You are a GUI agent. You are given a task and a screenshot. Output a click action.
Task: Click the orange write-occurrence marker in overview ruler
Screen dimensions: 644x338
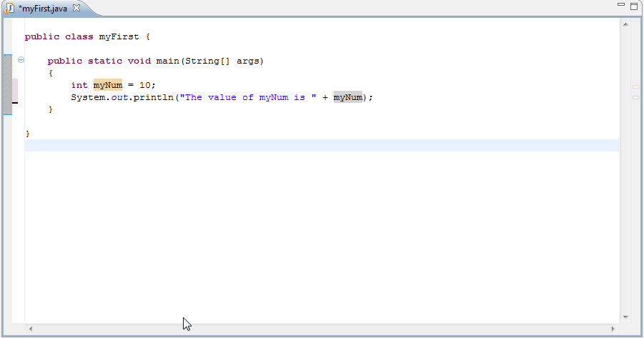tap(635, 86)
